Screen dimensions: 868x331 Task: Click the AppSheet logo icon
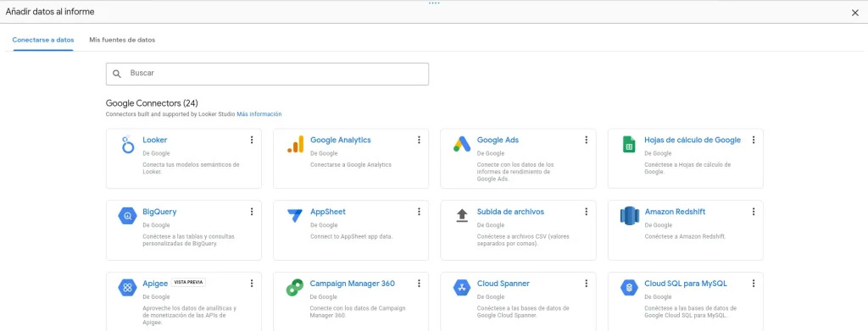[x=295, y=216]
